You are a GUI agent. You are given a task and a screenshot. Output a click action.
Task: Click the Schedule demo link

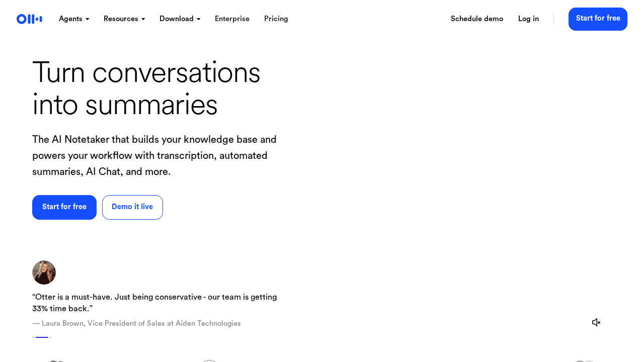[476, 19]
